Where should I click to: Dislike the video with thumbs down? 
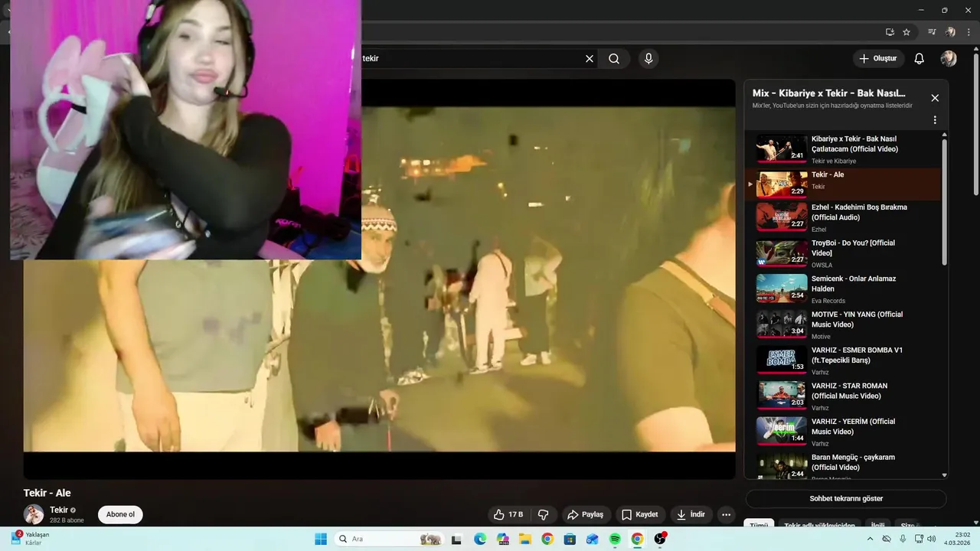pyautogui.click(x=543, y=514)
